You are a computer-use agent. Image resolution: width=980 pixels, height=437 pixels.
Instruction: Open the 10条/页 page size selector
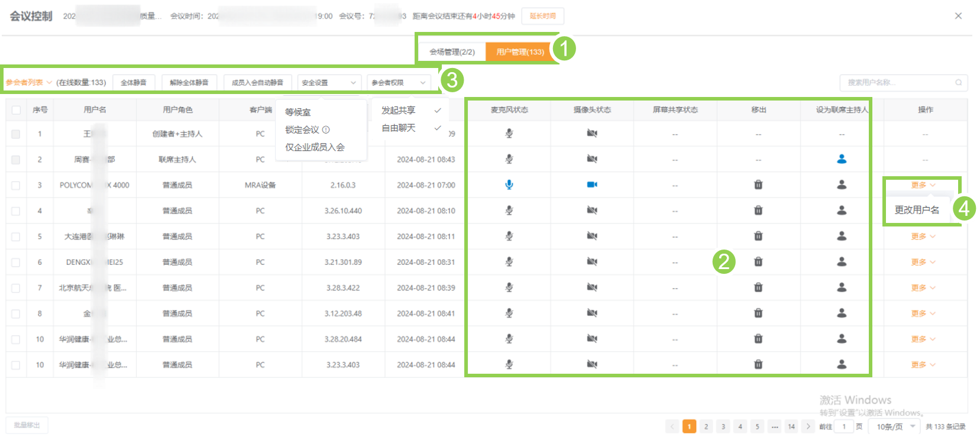coord(895,426)
